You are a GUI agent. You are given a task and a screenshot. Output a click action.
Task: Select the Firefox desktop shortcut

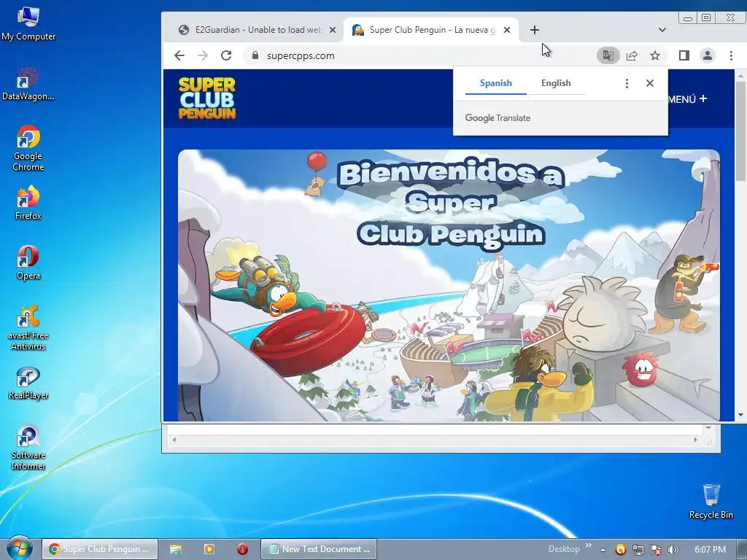[28, 203]
